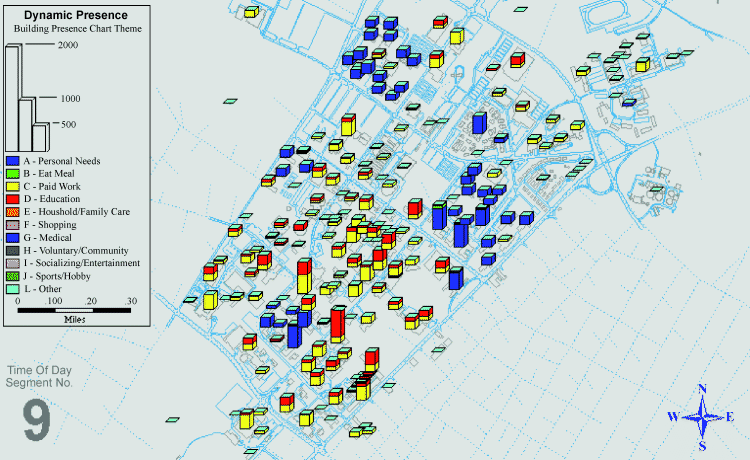Select the yellow C - Paid Work swatch
Image resolution: width=750 pixels, height=460 pixels.
tap(12, 186)
